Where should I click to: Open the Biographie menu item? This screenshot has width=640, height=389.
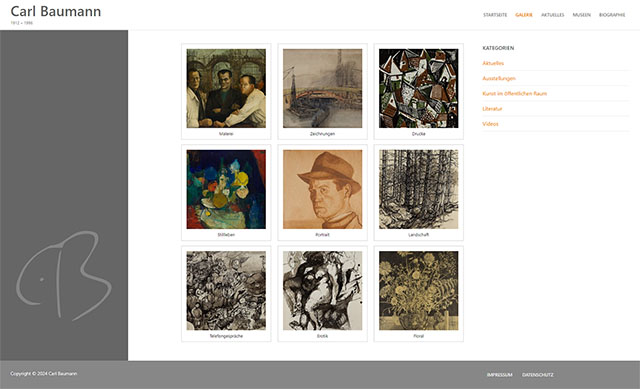(x=612, y=15)
